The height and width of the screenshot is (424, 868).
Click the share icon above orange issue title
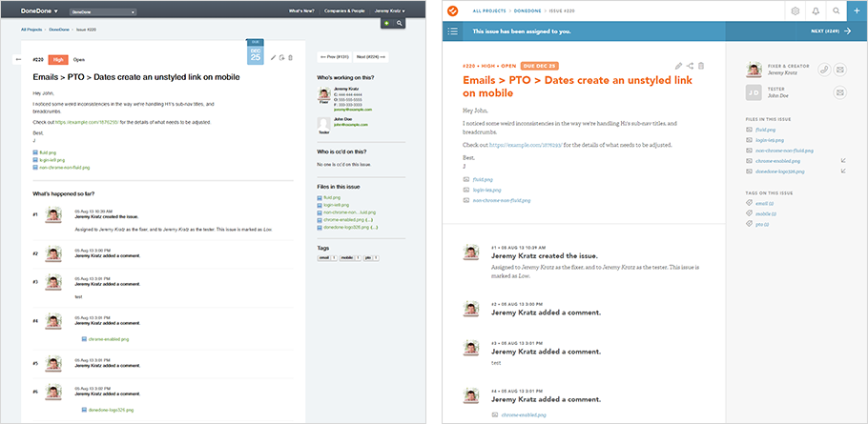[x=690, y=66]
